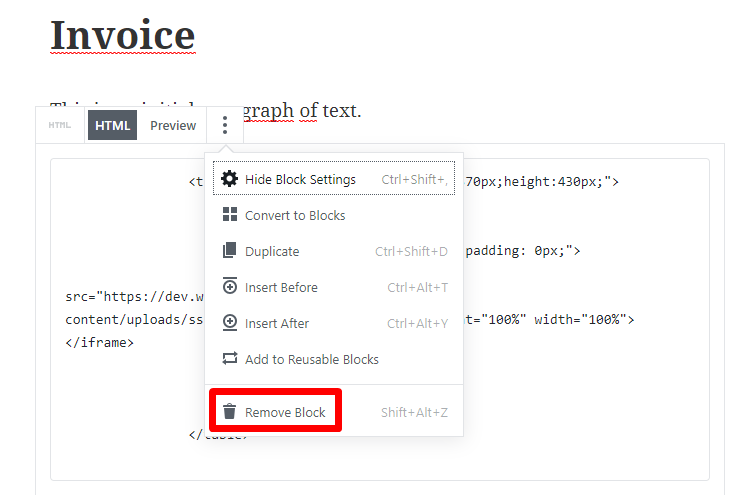Click the HTML block type icon
740x495 pixels.
click(60, 126)
